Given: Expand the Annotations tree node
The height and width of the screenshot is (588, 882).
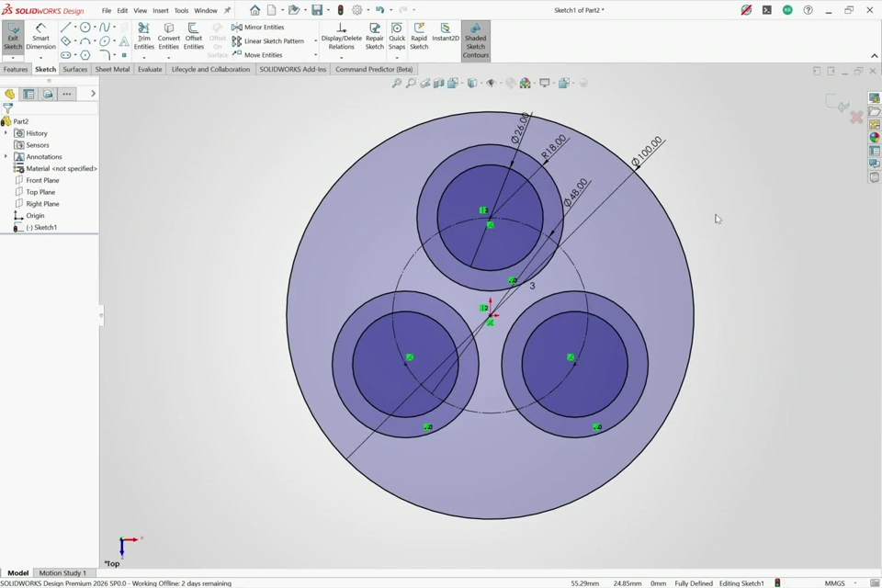Looking at the screenshot, I should click(x=6, y=156).
